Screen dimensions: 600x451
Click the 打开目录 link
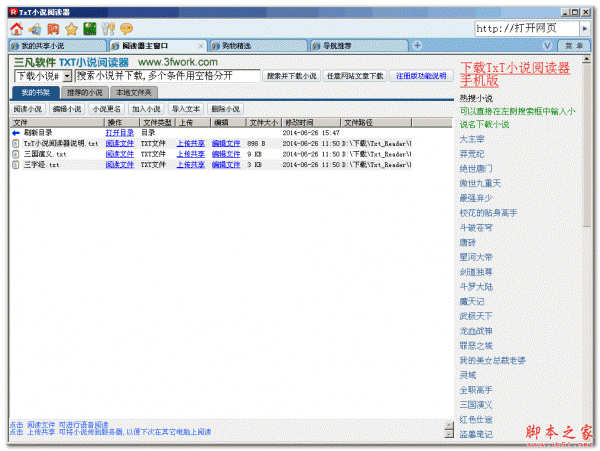tap(120, 133)
